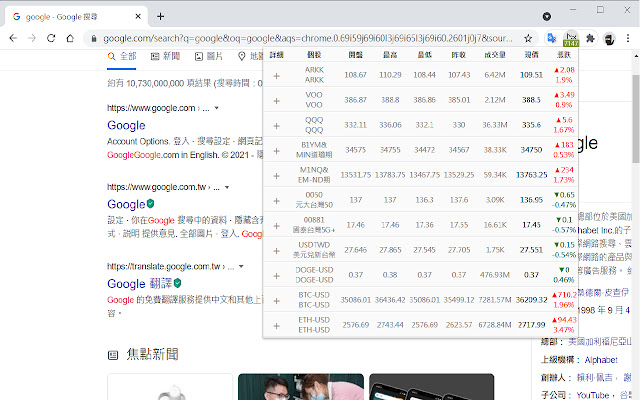The height and width of the screenshot is (400, 640).
Task: Open the Google result with green shield
Action: 126,204
